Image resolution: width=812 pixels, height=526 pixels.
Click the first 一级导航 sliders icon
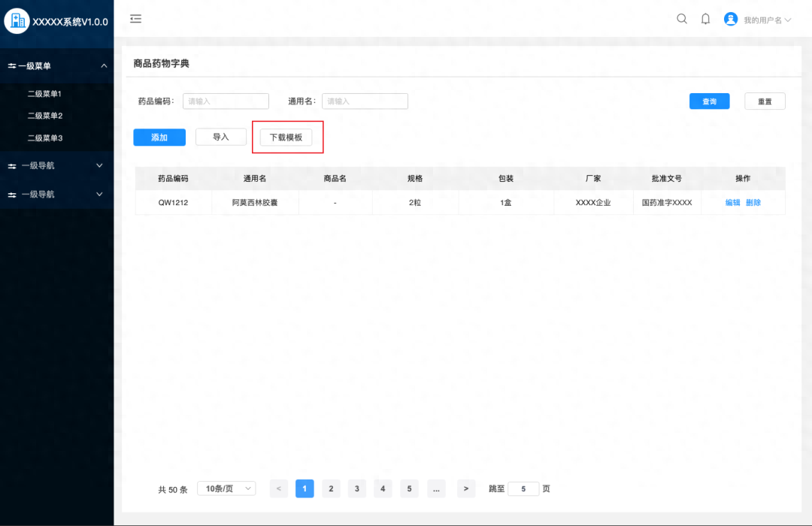pos(12,165)
